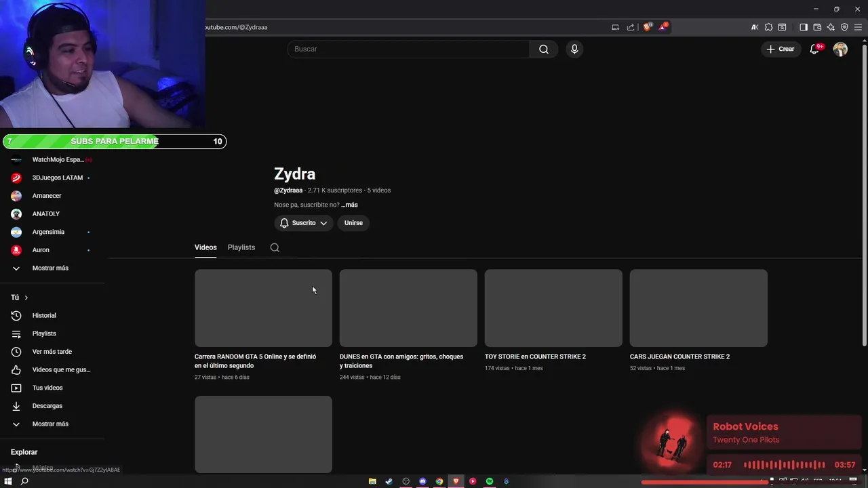868x488 pixels.
Task: Open the Tú section chevron
Action: click(26, 298)
